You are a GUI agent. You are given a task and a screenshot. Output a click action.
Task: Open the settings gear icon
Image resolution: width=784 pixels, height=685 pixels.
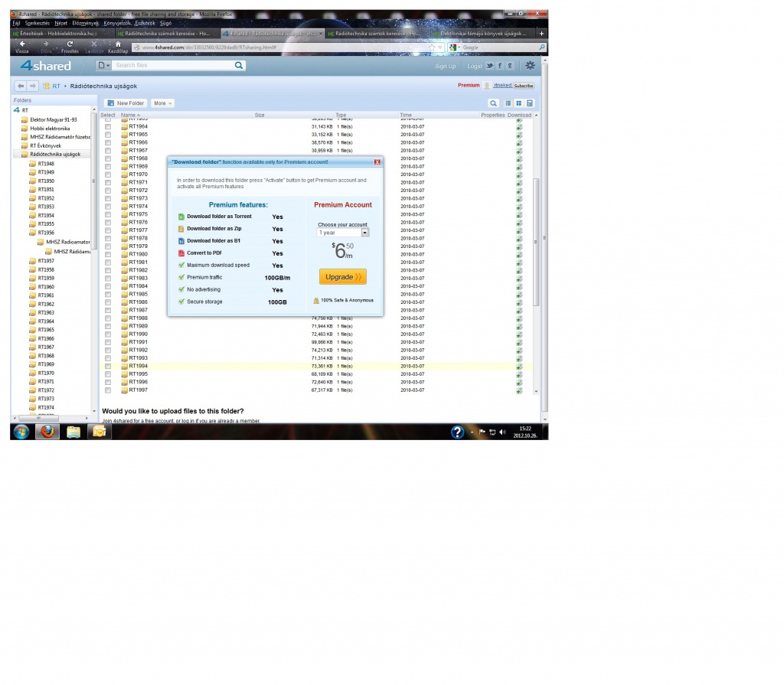530,66
